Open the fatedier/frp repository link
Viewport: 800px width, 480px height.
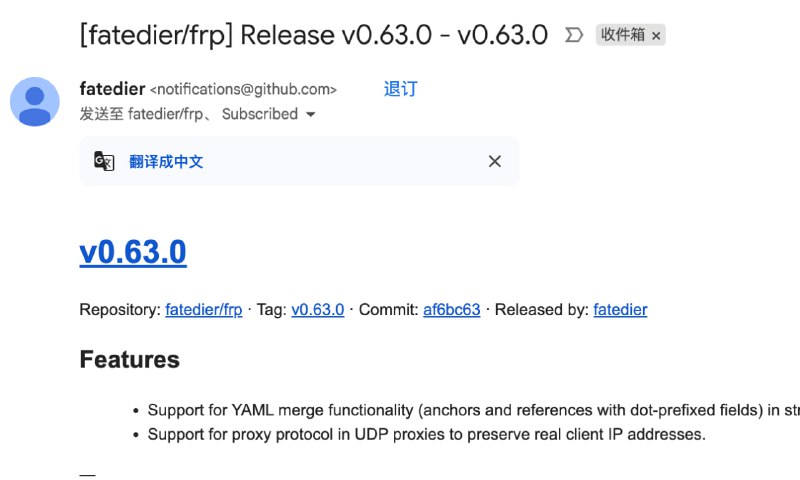(x=203, y=310)
